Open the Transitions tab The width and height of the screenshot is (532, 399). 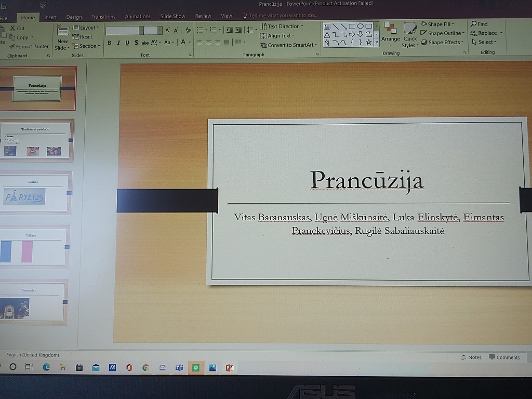click(x=103, y=17)
